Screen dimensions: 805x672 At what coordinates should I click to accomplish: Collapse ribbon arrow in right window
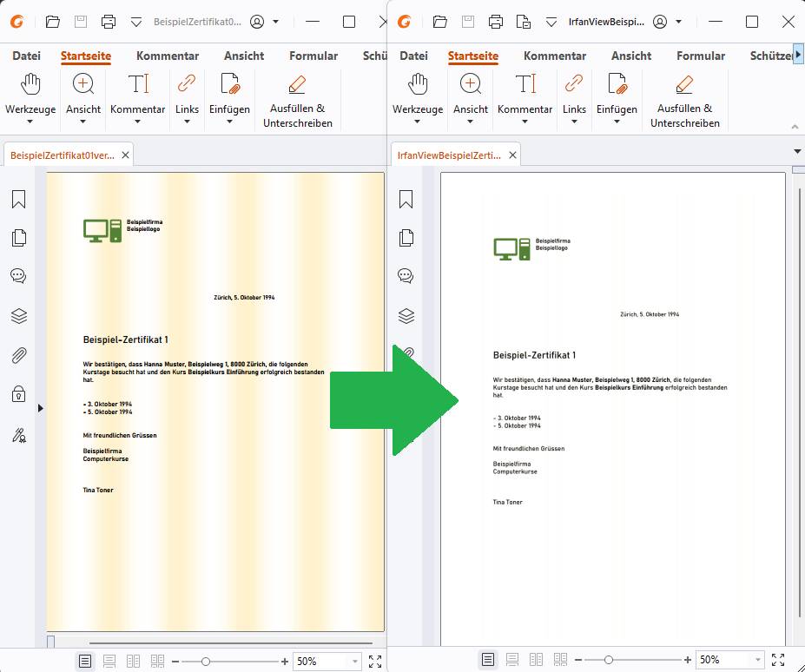tap(795, 126)
